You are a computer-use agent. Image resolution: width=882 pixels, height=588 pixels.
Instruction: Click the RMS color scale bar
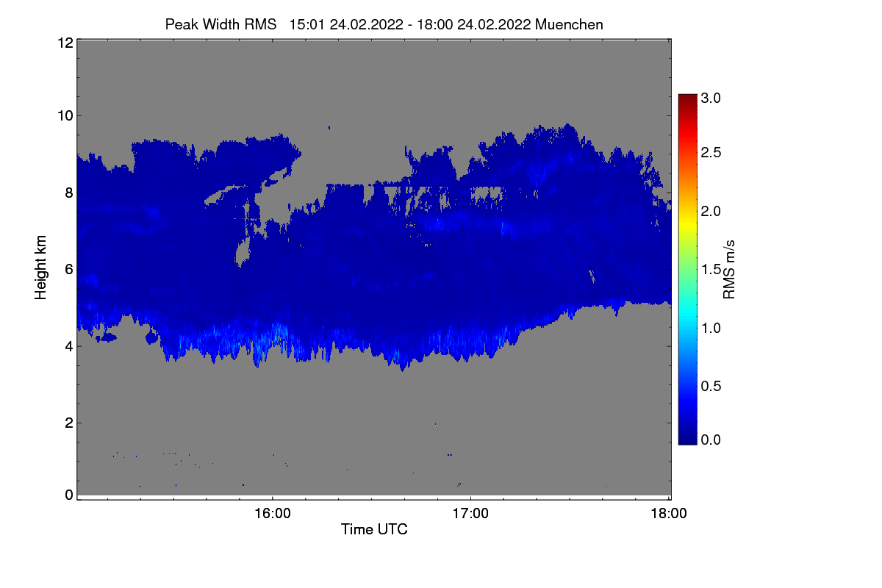687,269
